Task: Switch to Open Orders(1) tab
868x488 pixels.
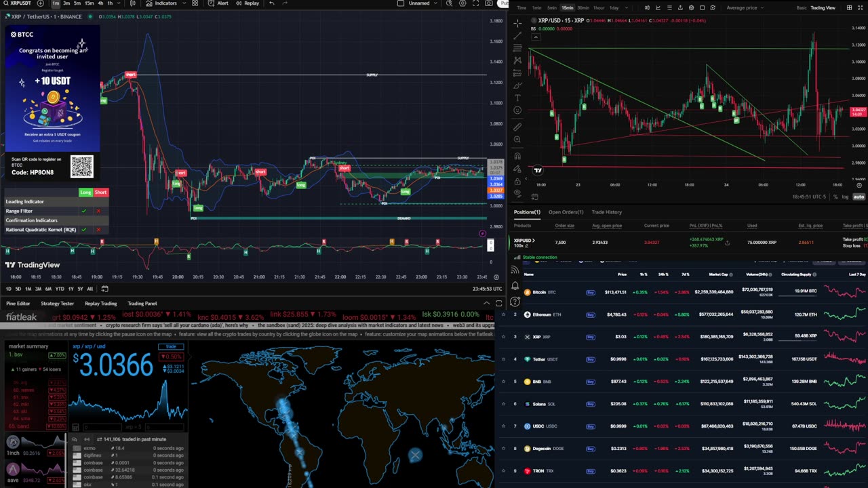Action: 566,212
